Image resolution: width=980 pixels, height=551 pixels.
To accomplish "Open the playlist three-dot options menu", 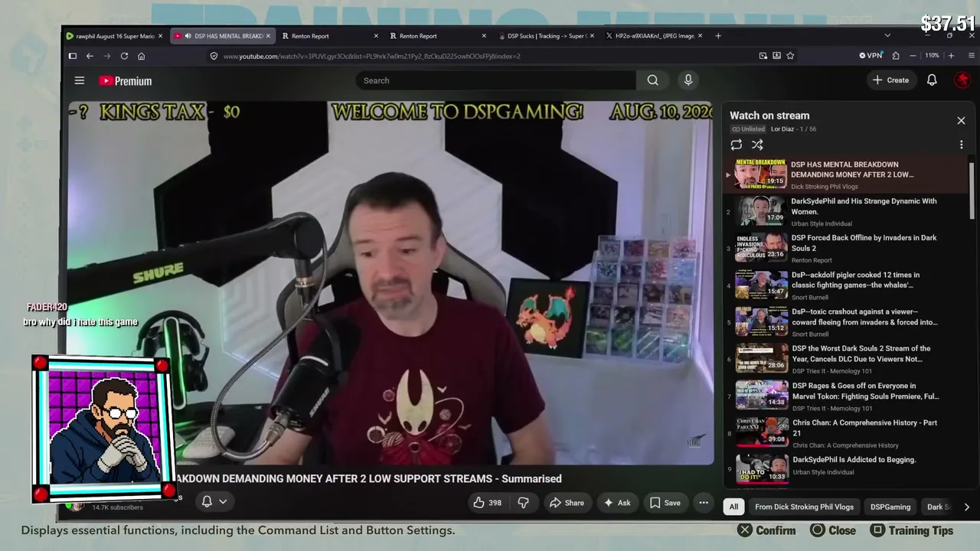I will [961, 145].
